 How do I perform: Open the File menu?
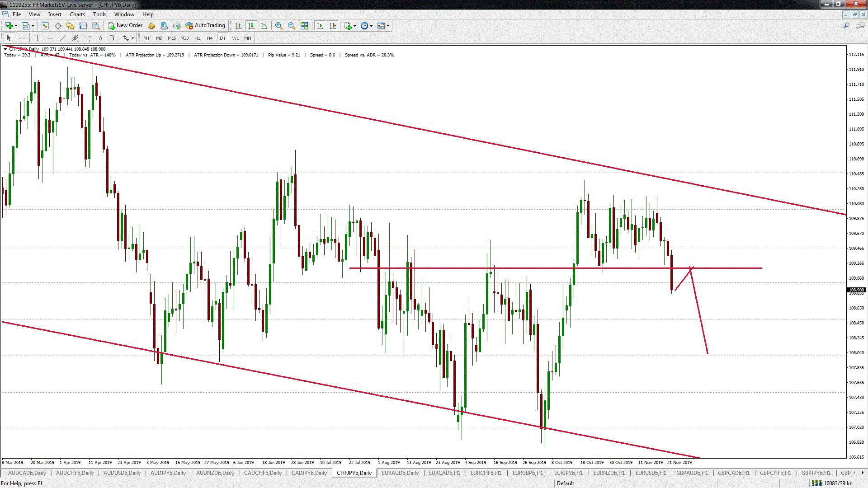[17, 14]
